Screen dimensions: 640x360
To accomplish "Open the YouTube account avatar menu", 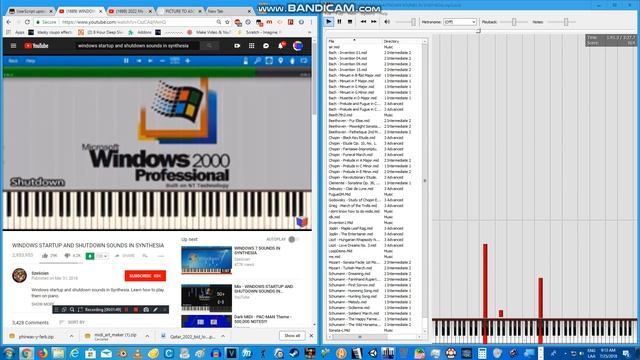I will 298,46.
